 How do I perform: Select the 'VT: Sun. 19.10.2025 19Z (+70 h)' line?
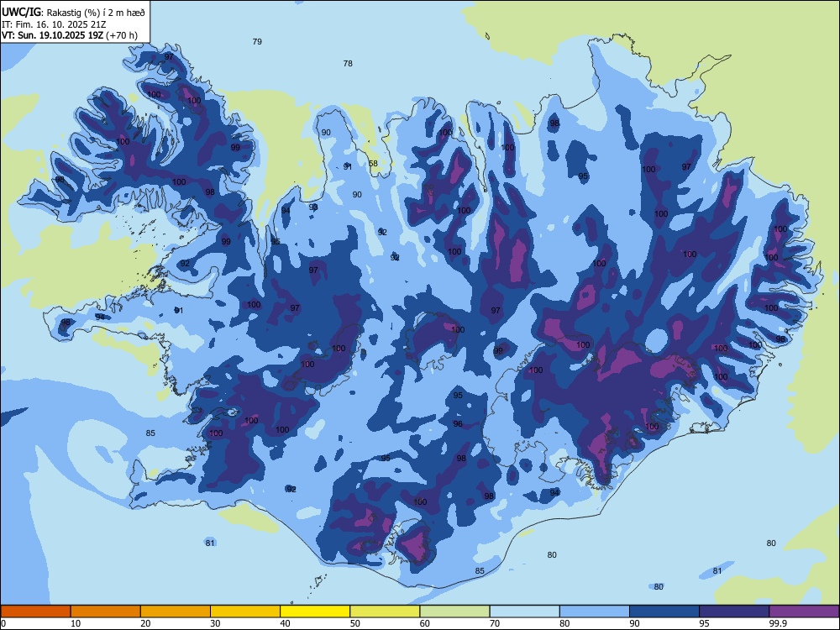[70, 36]
